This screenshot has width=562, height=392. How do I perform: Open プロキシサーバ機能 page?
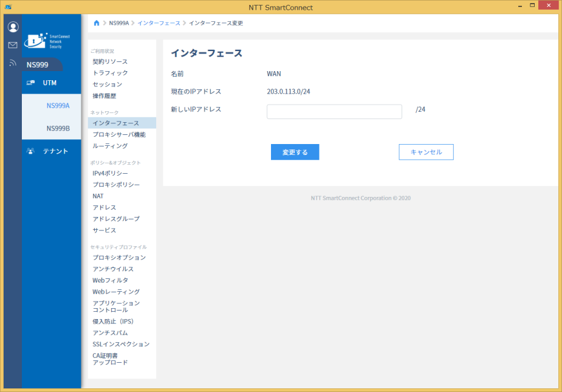[119, 134]
